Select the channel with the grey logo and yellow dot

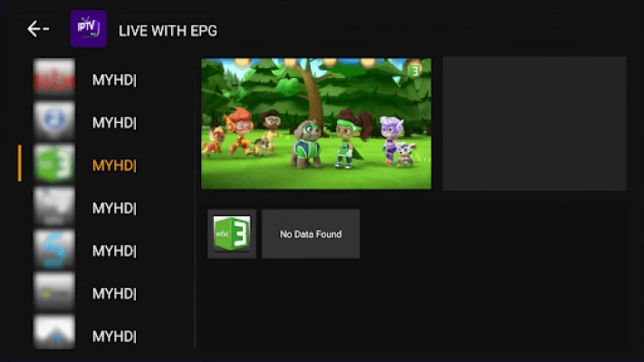[x=53, y=291]
